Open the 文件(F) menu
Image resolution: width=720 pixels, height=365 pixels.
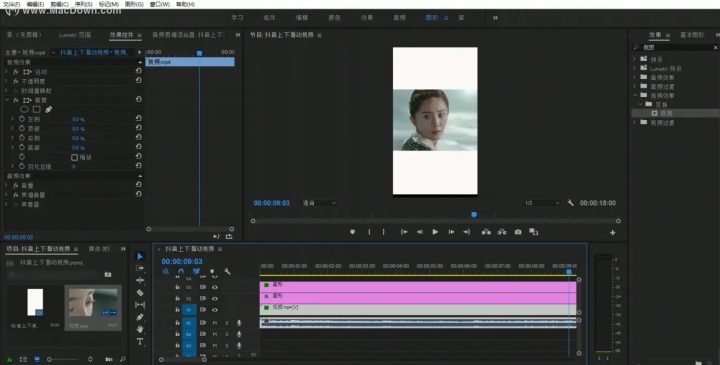(11, 4)
